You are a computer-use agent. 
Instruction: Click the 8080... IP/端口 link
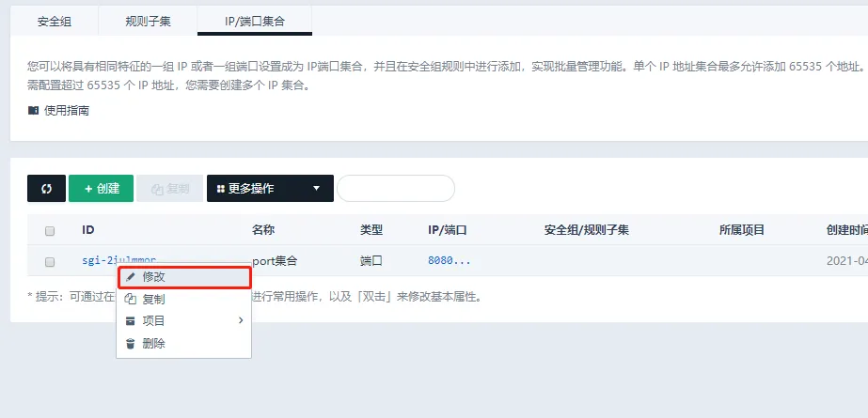click(x=449, y=260)
